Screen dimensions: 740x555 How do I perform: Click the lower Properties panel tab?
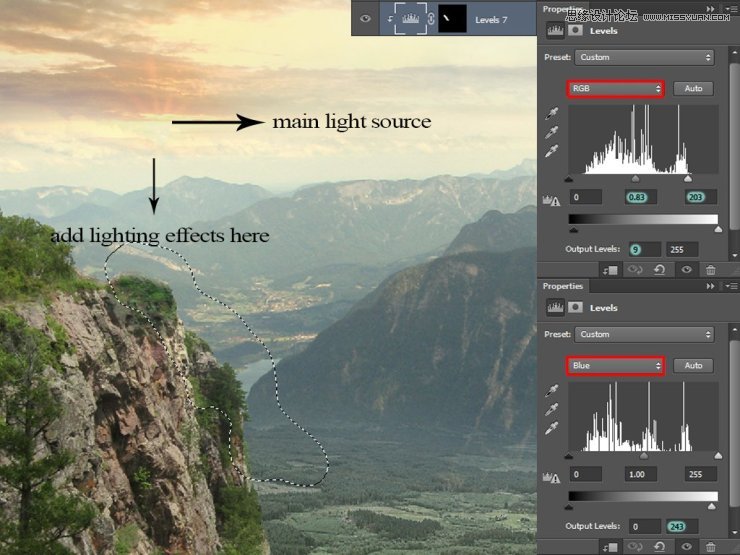point(563,286)
